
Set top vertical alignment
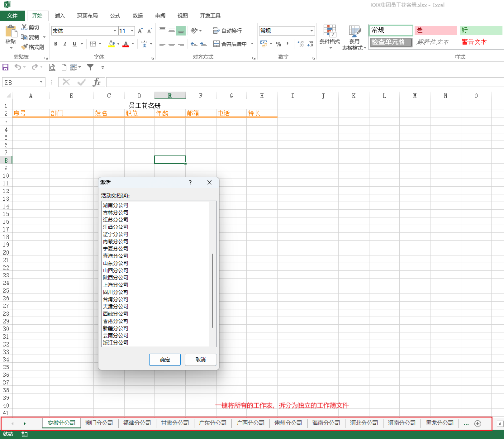(x=162, y=30)
